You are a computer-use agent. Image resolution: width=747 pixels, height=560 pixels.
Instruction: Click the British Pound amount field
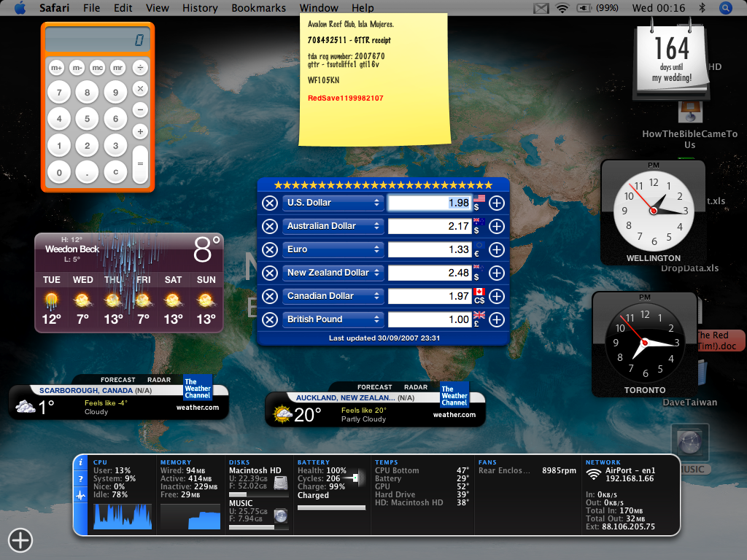pos(430,319)
